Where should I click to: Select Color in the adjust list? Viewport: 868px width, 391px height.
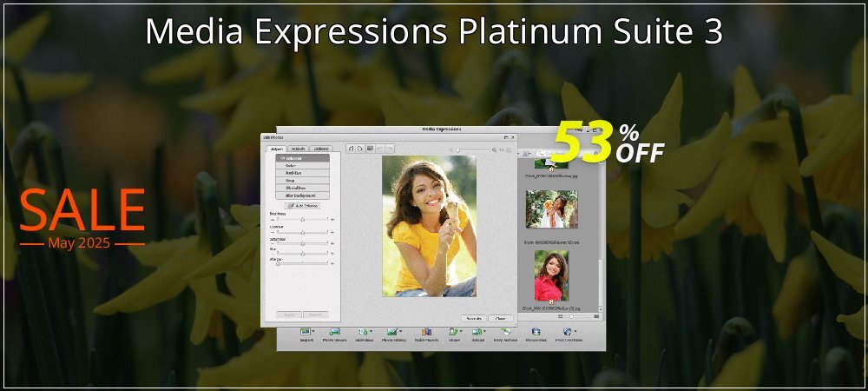[x=302, y=166]
